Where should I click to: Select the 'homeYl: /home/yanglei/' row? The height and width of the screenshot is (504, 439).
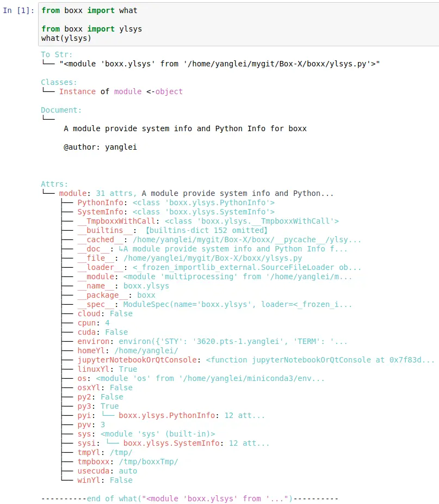click(x=128, y=351)
